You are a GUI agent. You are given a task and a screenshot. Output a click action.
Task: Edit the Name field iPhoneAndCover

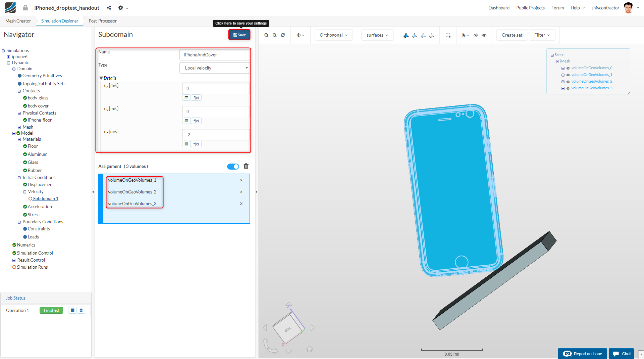(x=215, y=55)
